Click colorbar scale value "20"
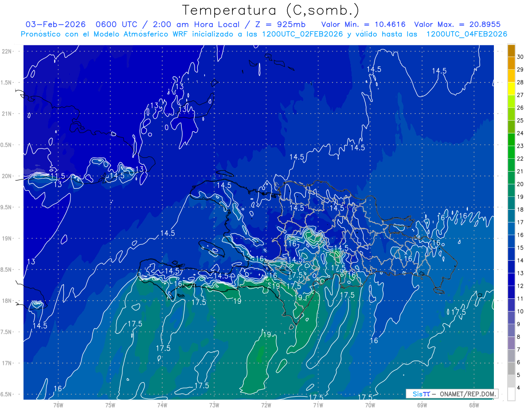The image size is (532, 411). click(x=520, y=184)
